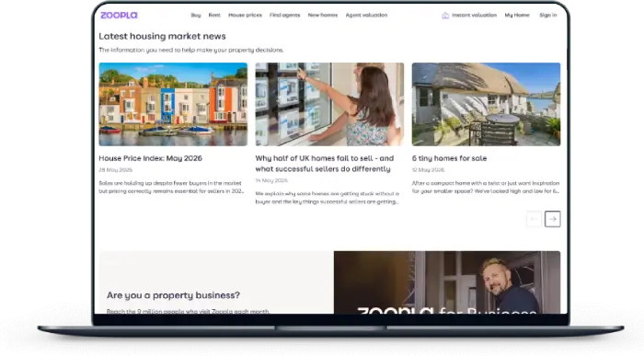
Task: Open Agent valuation in navigation
Action: 366,16
